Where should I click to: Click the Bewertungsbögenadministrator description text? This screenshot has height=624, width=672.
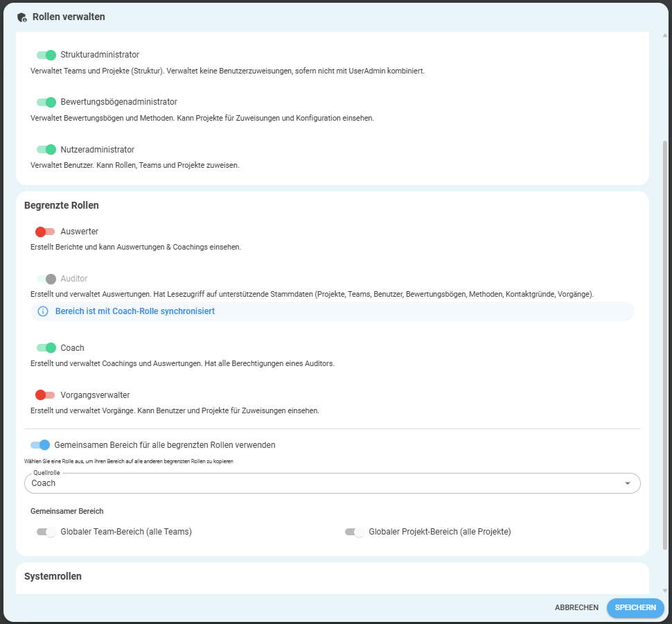click(202, 118)
